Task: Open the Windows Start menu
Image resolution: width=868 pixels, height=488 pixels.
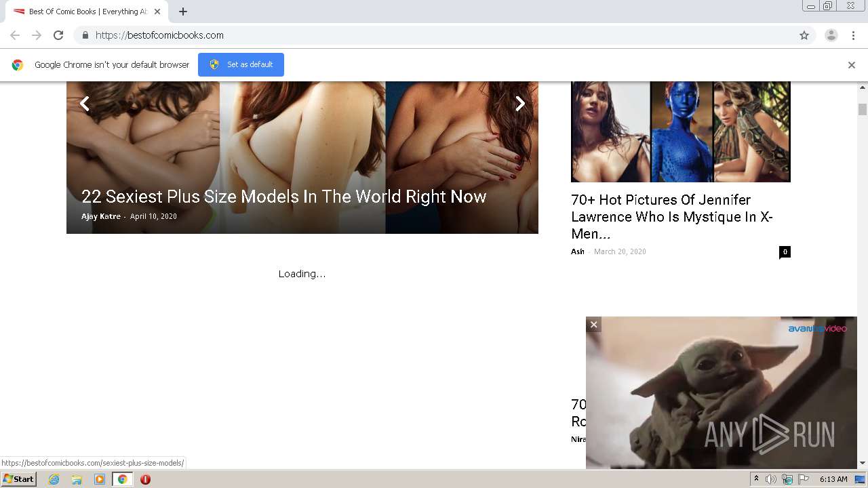Action: pyautogui.click(x=18, y=479)
